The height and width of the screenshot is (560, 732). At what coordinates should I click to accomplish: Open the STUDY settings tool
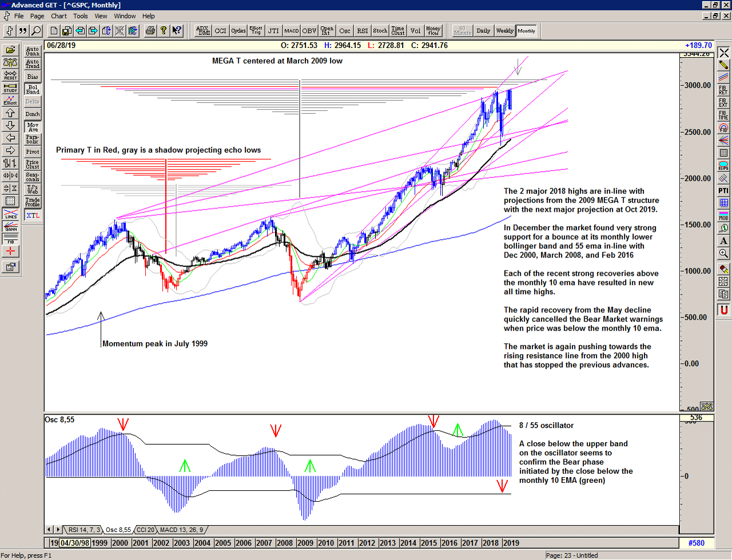[10, 89]
